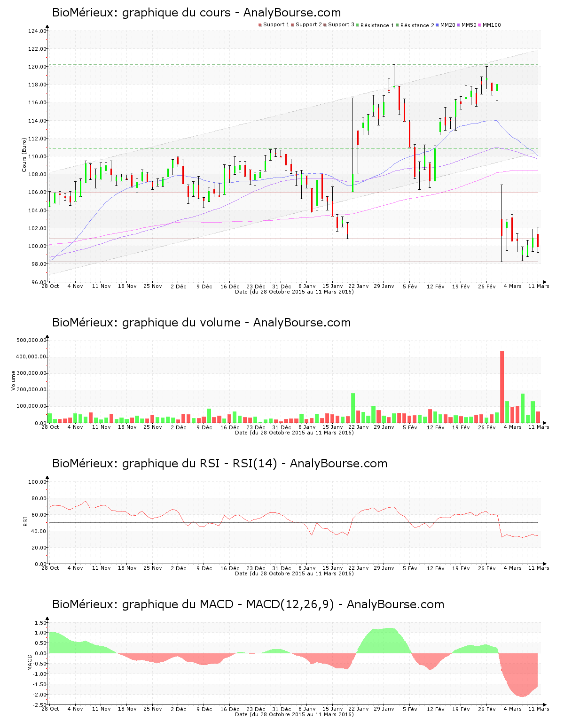The width and height of the screenshot is (564, 728).
Task: Click the 'Cours (Euro)' vertical axis label
Action: pos(24,155)
